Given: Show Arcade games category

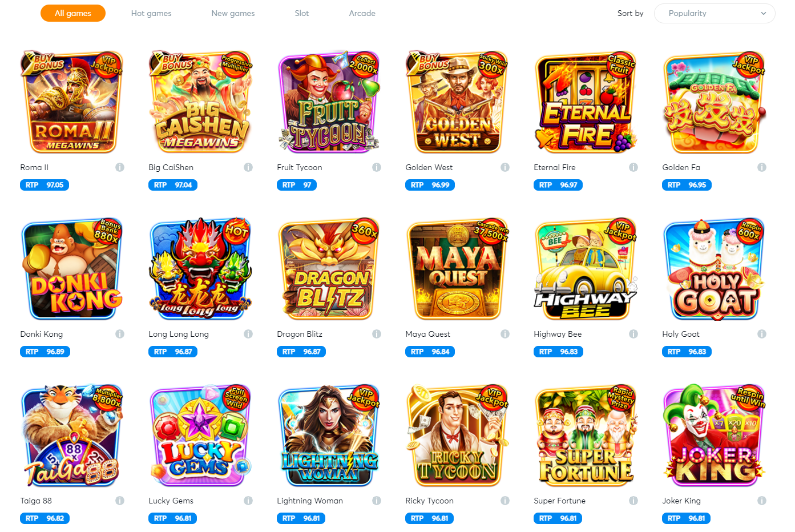Looking at the screenshot, I should (x=362, y=13).
